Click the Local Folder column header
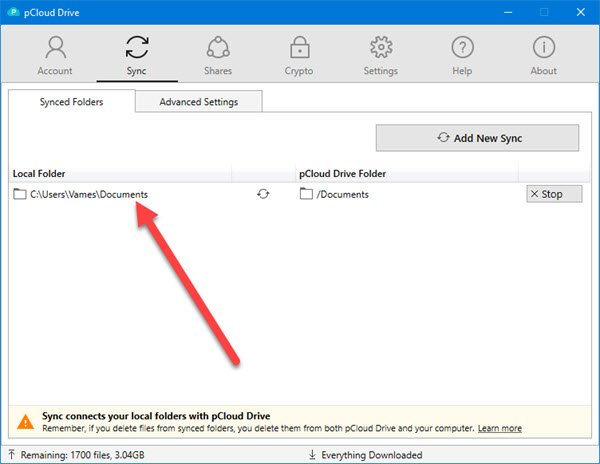Image resolution: width=600 pixels, height=464 pixels. coord(39,174)
